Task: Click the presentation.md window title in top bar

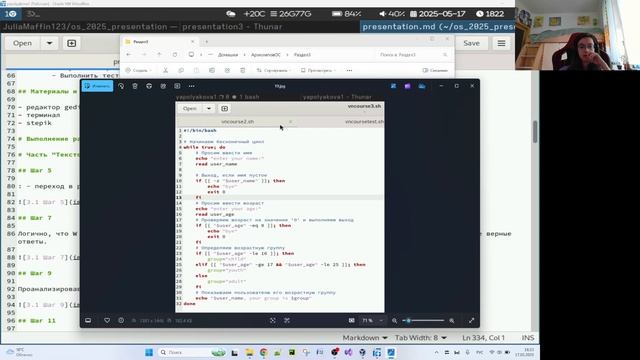Action: 437,27
